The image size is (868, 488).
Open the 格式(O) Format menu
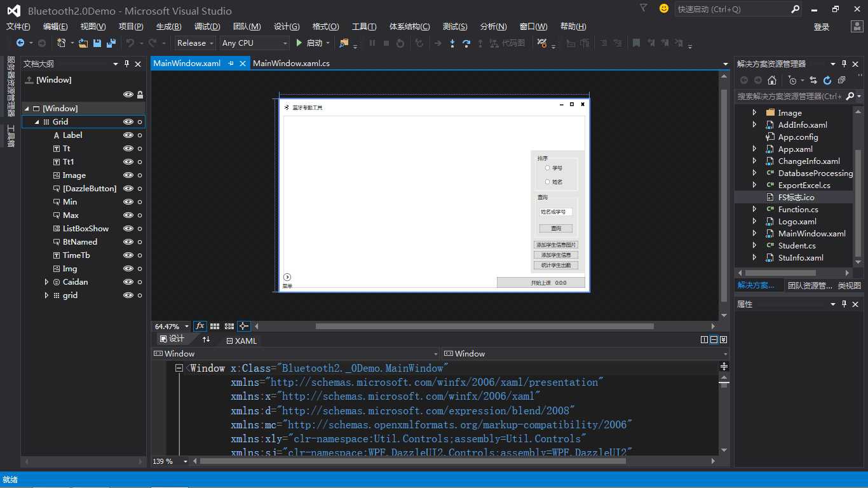pyautogui.click(x=325, y=27)
